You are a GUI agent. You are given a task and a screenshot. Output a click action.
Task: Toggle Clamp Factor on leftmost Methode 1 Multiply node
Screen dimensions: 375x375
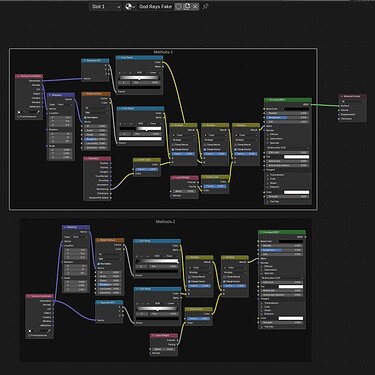(x=173, y=149)
